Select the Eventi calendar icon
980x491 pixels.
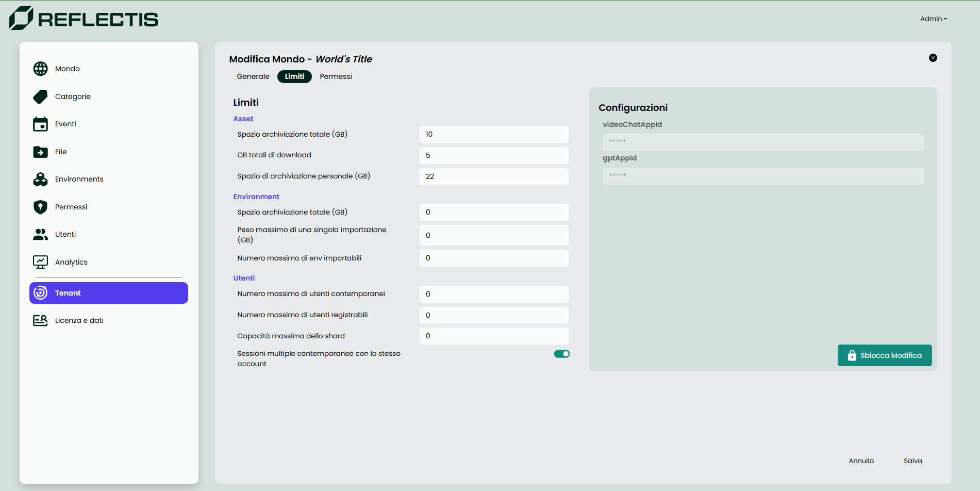click(40, 124)
